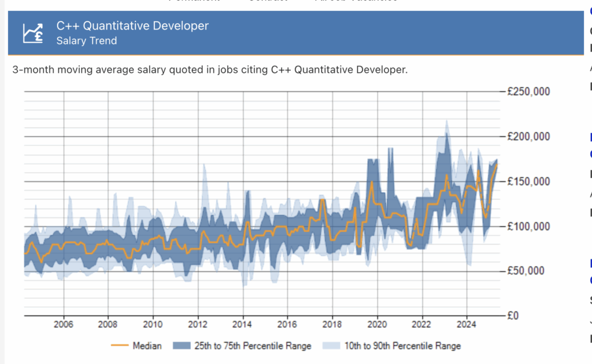Screen dimensions: 592x364
Task: Click the £50,000 y-axis label
Action: click(526, 271)
